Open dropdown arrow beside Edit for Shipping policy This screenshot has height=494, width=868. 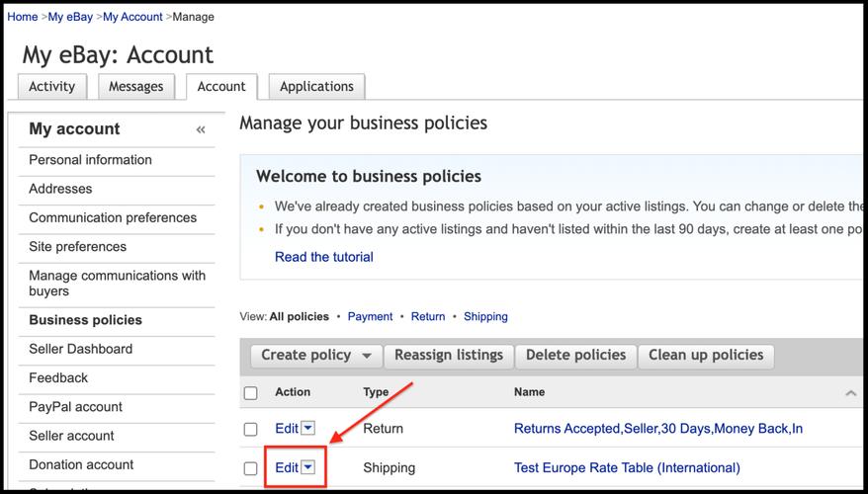point(308,467)
